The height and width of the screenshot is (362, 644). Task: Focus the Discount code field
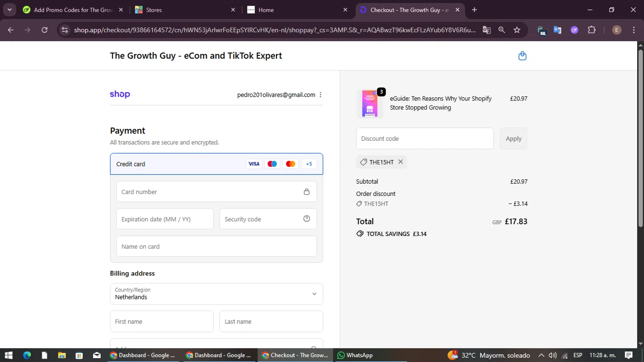[425, 139]
